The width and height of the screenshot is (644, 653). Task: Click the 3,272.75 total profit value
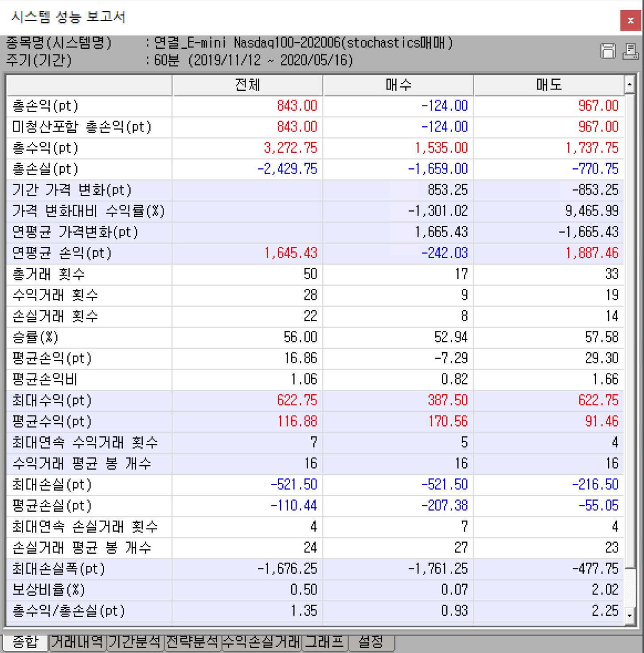pos(291,148)
